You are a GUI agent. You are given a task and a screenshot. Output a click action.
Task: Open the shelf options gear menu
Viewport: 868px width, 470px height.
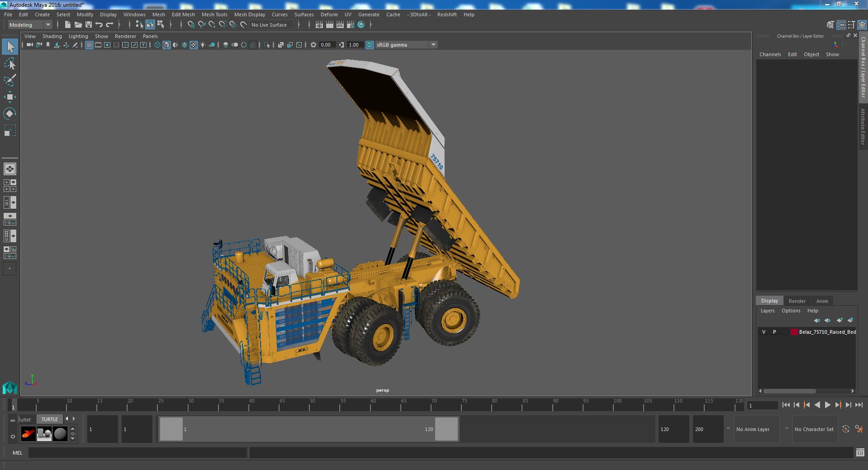point(13,437)
